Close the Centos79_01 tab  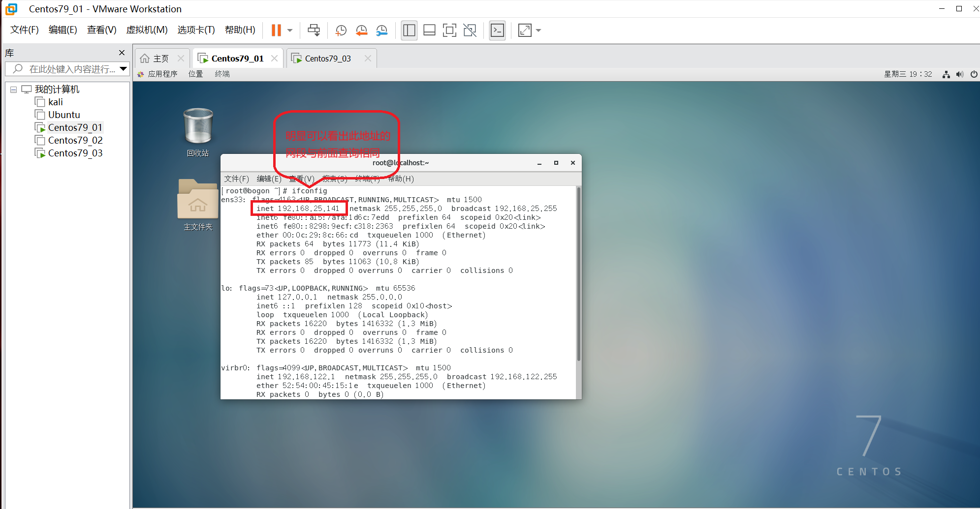(x=274, y=58)
